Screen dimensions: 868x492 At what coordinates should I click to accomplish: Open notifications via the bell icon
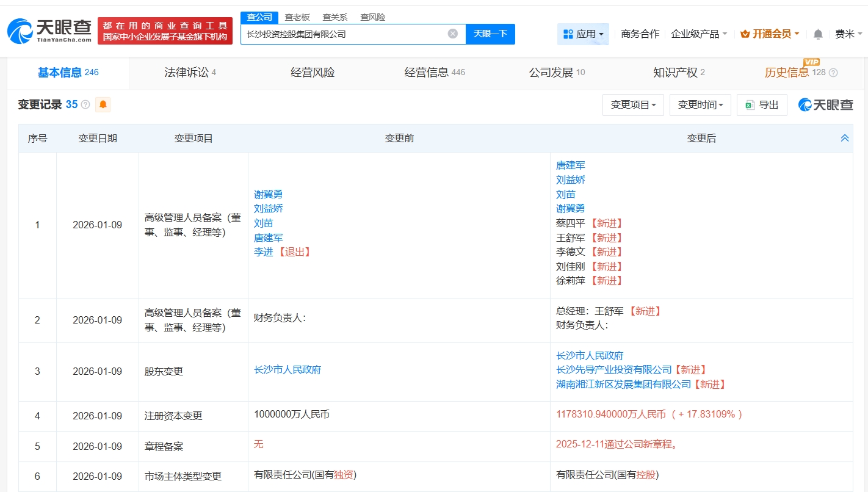pyautogui.click(x=818, y=34)
